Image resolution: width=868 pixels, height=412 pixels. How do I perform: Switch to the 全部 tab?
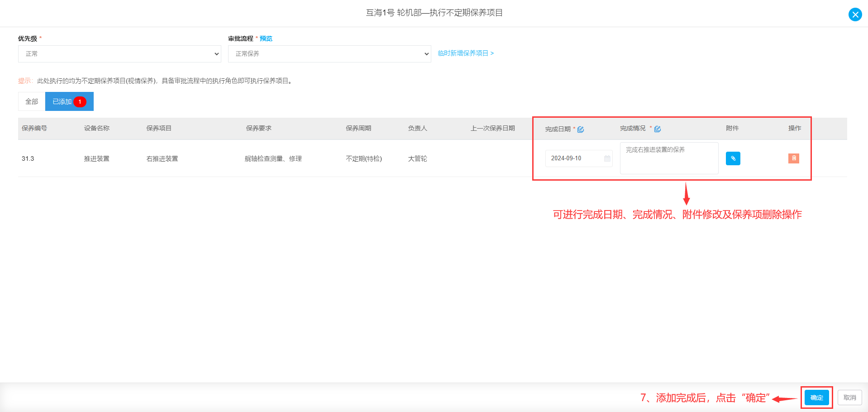pos(32,101)
